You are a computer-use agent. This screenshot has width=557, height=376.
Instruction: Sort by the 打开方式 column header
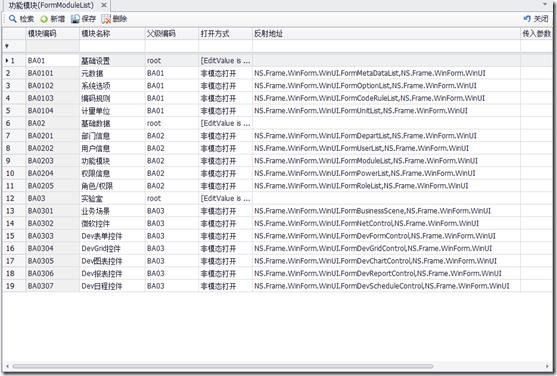tap(226, 34)
